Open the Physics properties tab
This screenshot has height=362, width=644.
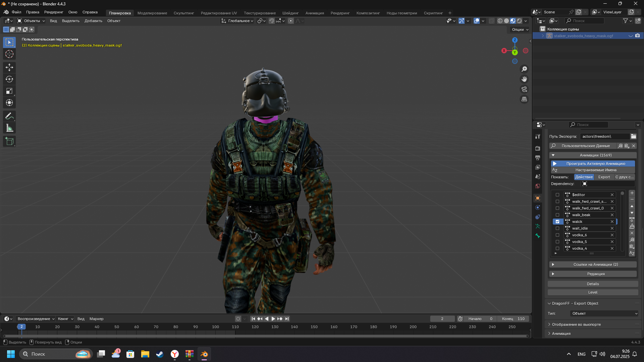tap(538, 207)
